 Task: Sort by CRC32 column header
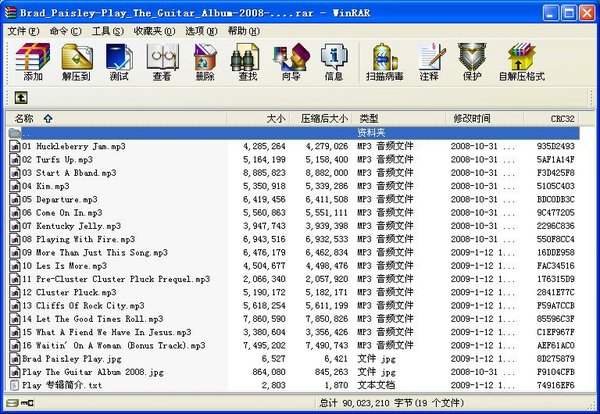(551, 119)
